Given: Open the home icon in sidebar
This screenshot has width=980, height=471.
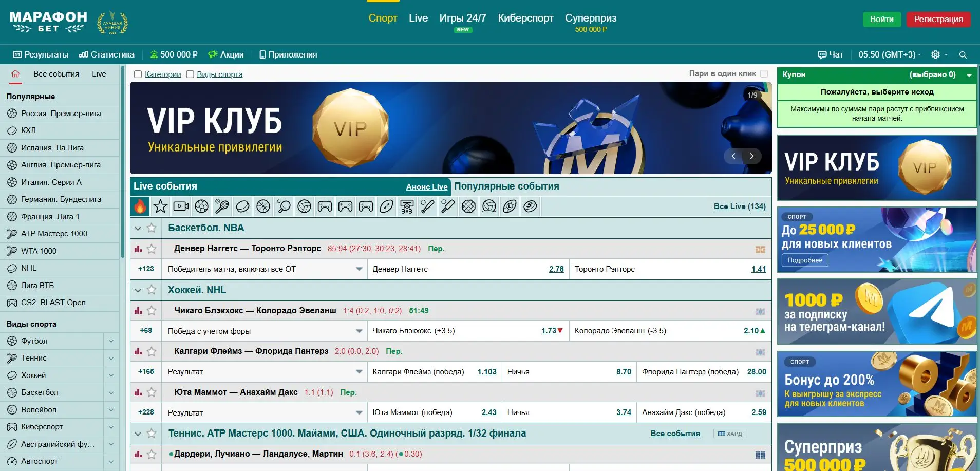Looking at the screenshot, I should 15,74.
